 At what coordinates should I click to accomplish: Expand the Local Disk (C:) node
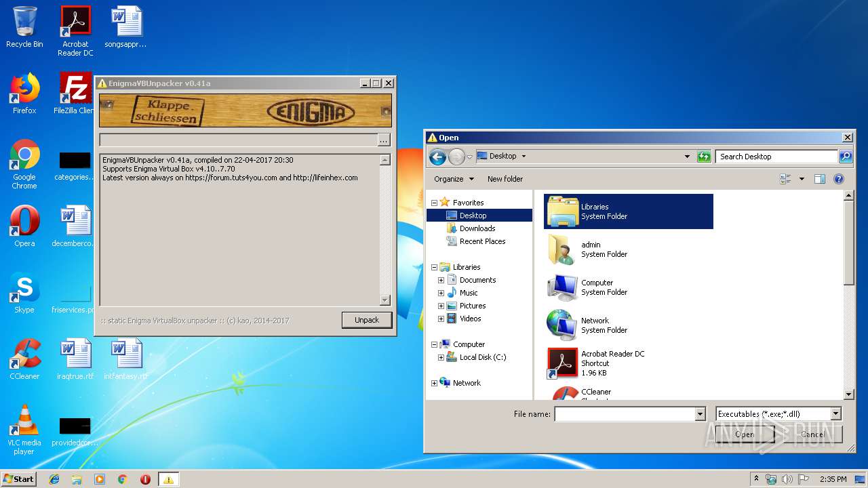click(x=441, y=357)
